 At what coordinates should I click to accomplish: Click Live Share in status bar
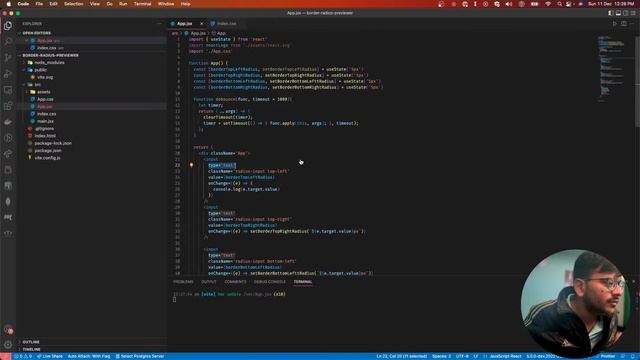(x=50, y=356)
